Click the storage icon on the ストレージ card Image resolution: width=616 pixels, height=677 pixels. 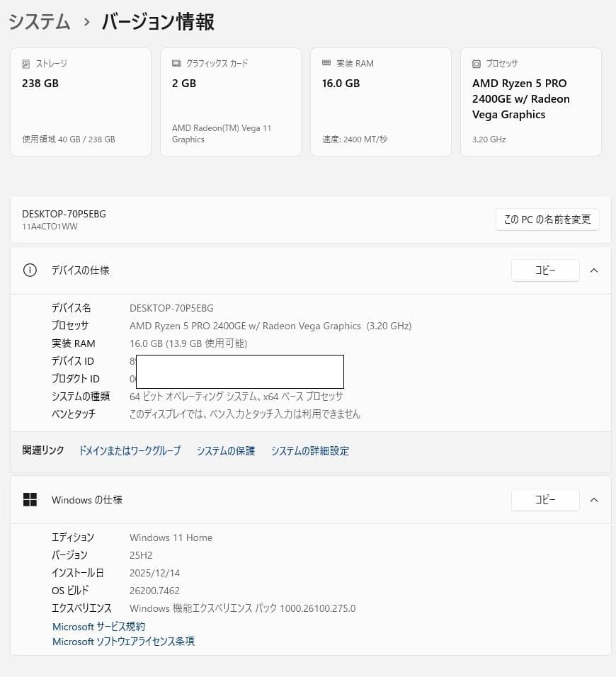(x=25, y=64)
